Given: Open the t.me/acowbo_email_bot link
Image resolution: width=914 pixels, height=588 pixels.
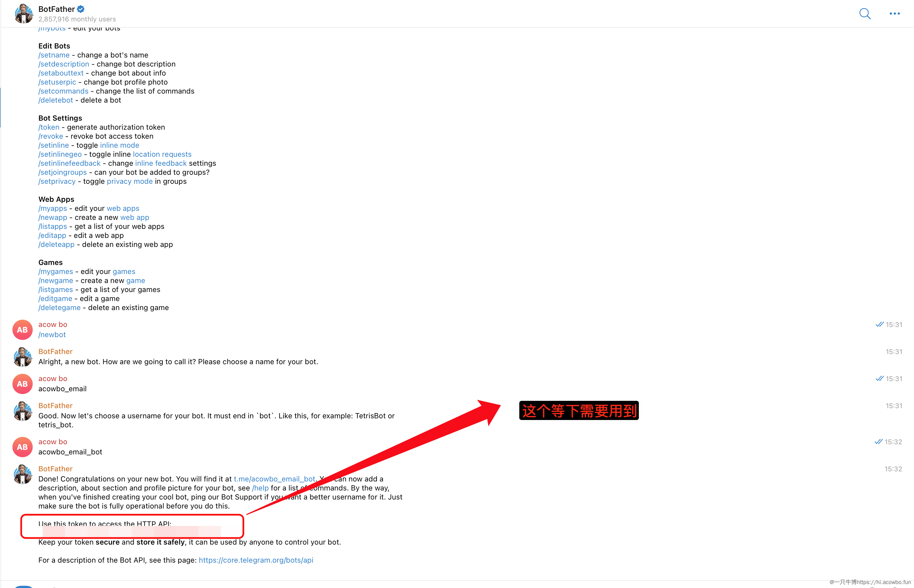Looking at the screenshot, I should tap(274, 479).
